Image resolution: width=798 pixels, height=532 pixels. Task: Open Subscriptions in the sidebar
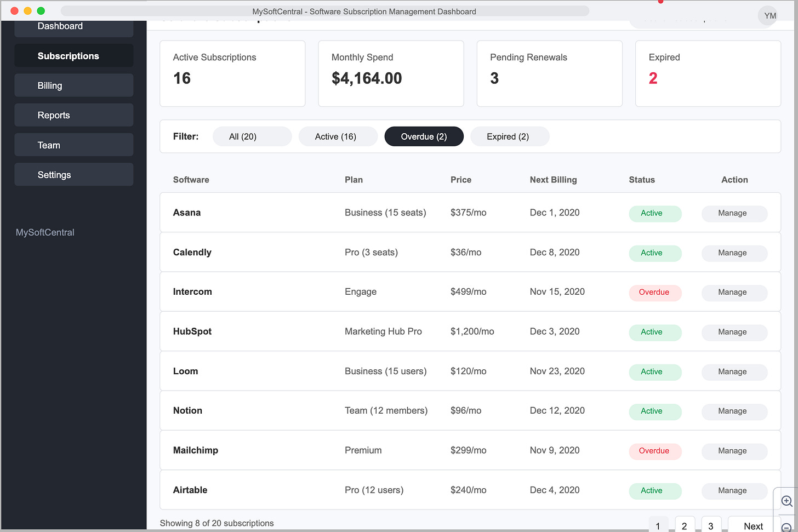tap(74, 56)
